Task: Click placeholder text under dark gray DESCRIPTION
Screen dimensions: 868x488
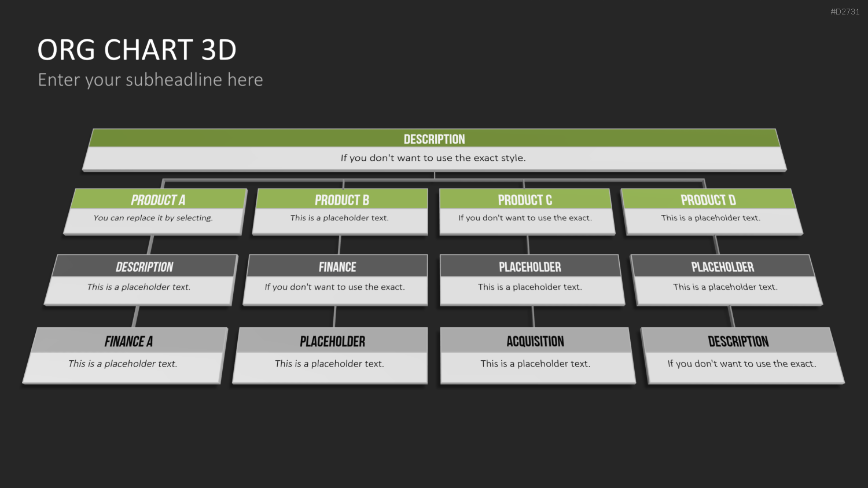Action: click(139, 287)
